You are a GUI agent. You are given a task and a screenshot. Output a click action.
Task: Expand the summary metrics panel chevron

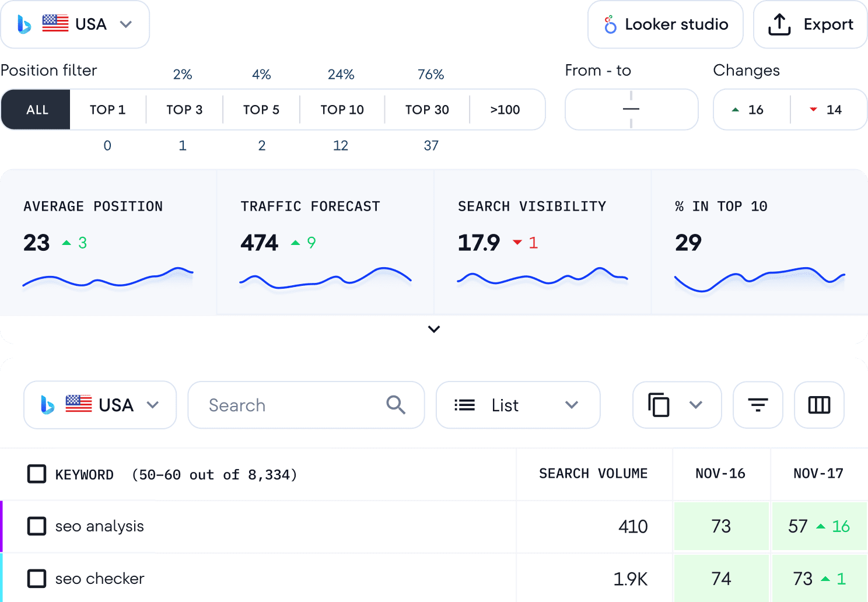coord(434,329)
